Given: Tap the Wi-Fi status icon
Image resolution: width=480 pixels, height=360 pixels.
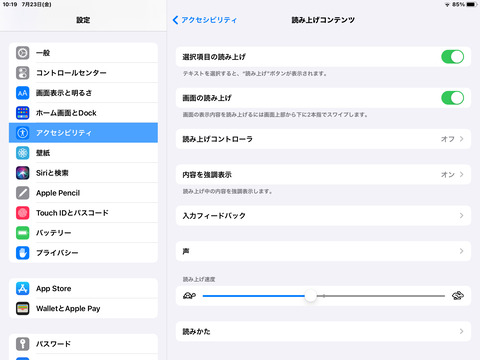Looking at the screenshot, I should tap(447, 4).
